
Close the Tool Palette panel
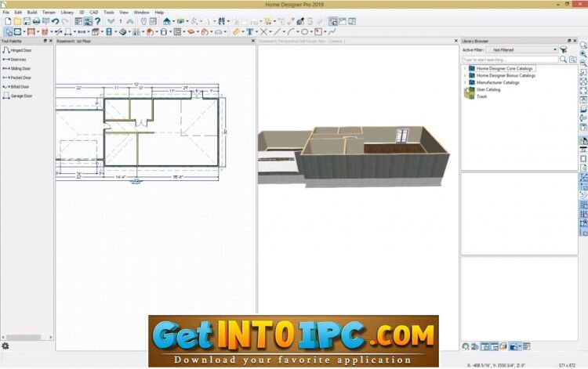tap(51, 41)
